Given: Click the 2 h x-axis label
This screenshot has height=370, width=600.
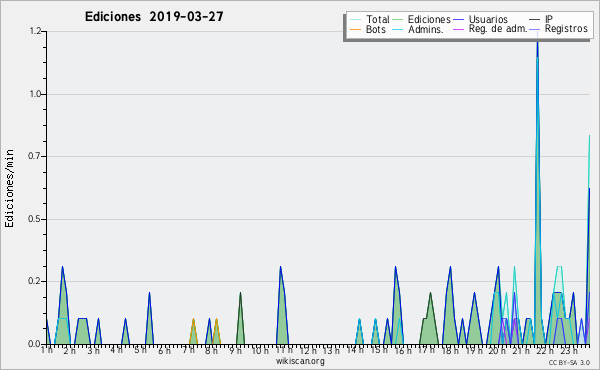Looking at the screenshot, I should coord(70,350).
